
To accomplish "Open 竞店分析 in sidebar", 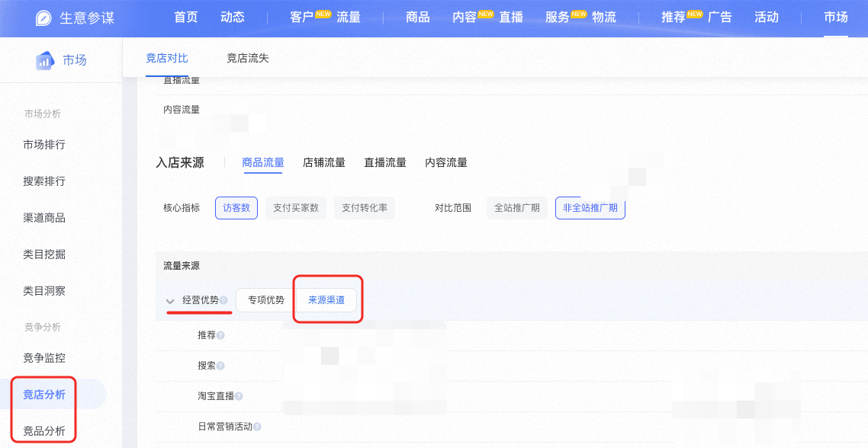I will pos(44,395).
